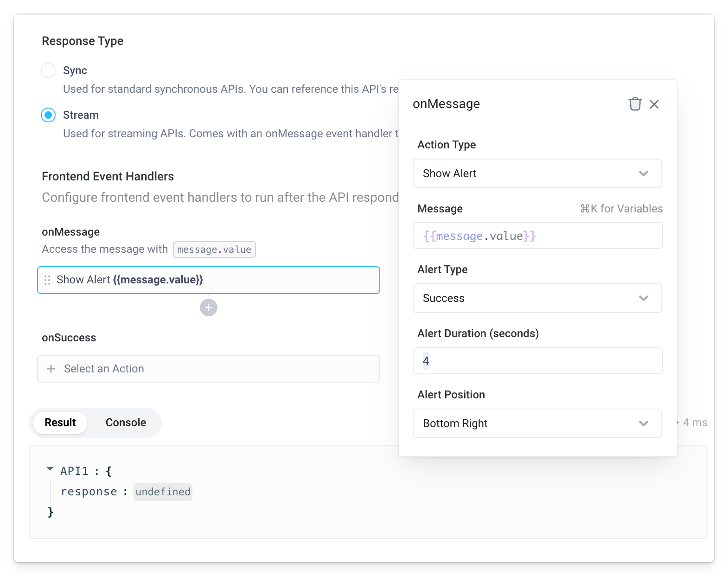Image resolution: width=728 pixels, height=576 pixels.
Task: Close the onMessage configuration panel
Action: pos(654,104)
